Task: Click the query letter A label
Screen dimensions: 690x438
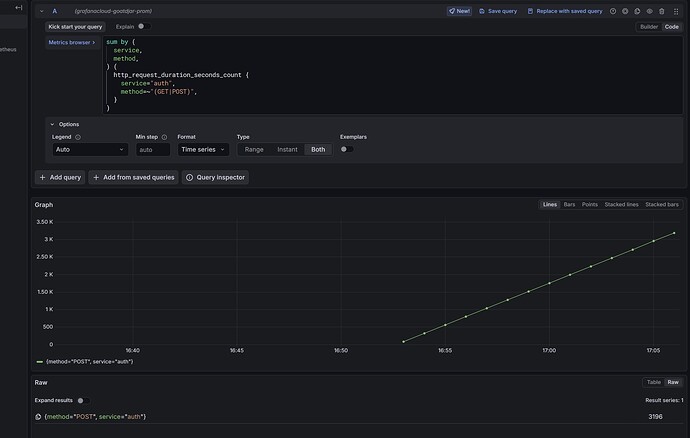Action: [x=55, y=11]
